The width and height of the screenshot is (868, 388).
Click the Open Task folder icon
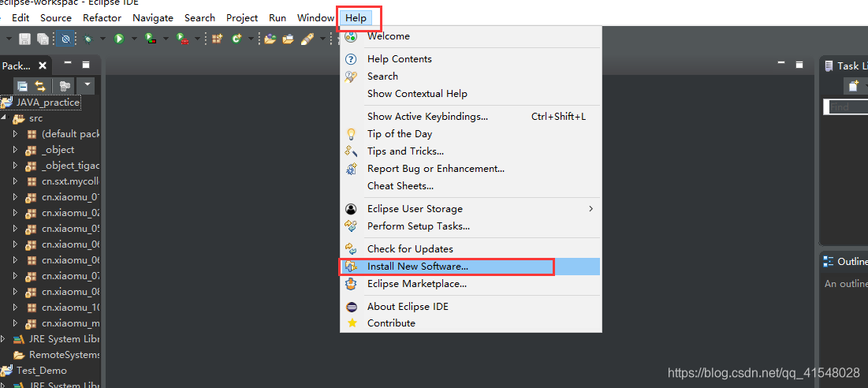pos(288,39)
